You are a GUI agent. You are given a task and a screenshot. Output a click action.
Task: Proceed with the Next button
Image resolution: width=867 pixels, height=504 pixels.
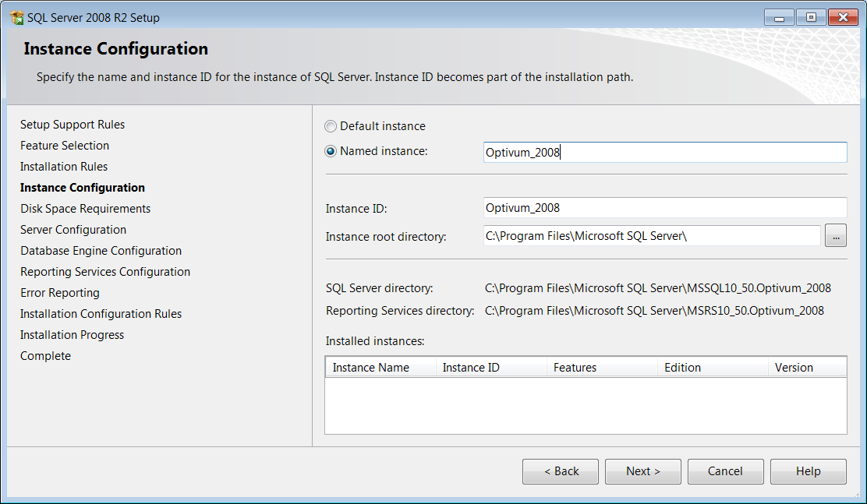click(x=643, y=471)
